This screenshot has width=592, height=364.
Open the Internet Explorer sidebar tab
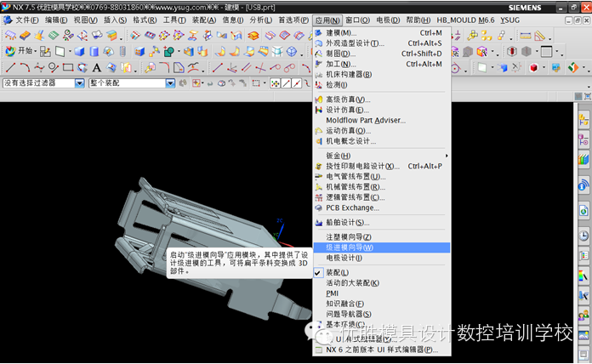pyautogui.click(x=583, y=210)
